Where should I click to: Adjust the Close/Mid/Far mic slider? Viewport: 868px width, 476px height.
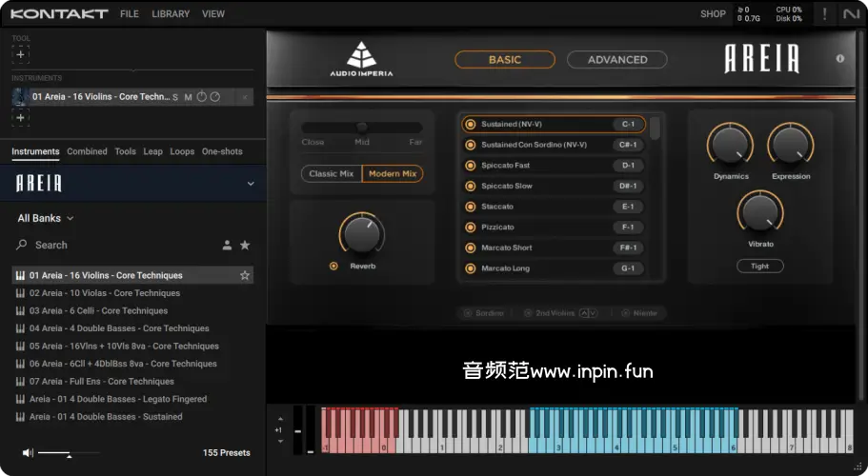tap(361, 128)
